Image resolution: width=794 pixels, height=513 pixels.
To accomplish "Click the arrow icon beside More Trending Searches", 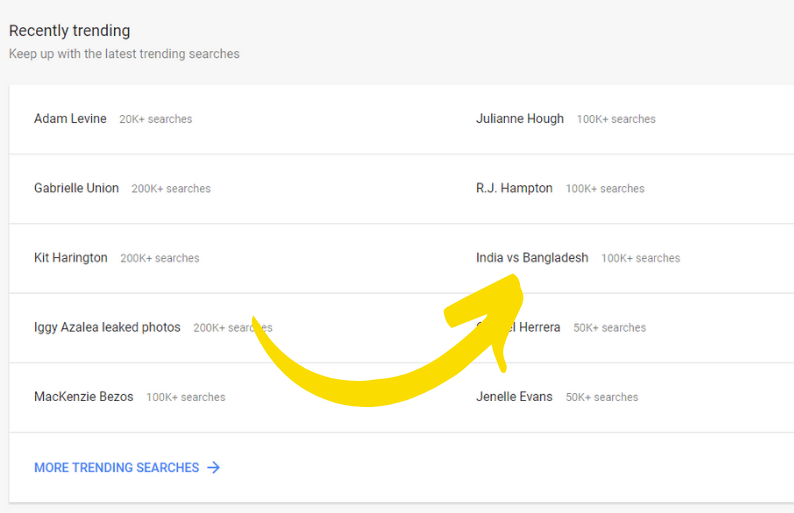I will (x=213, y=467).
